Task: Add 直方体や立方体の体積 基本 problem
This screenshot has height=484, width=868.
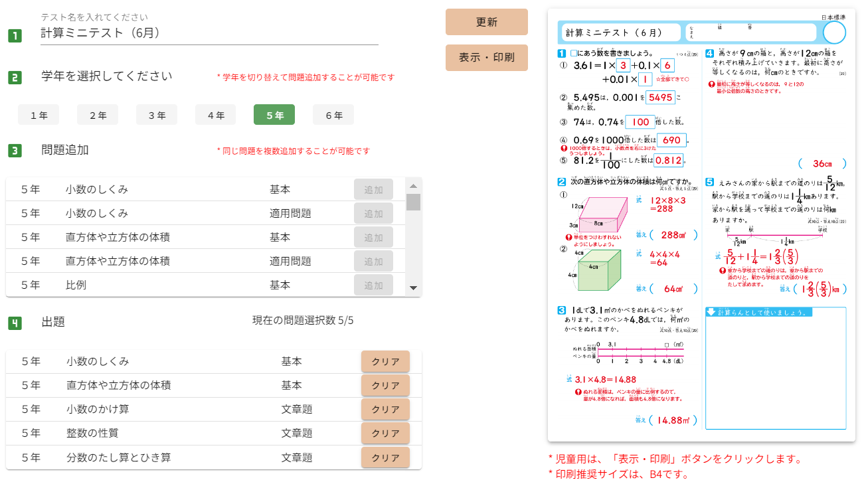Action: click(373, 238)
